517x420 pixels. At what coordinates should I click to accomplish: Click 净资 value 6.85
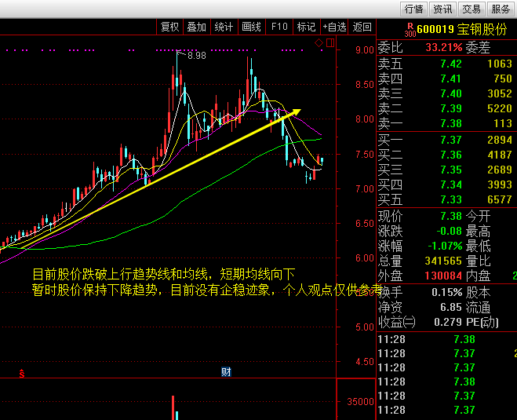(x=451, y=307)
